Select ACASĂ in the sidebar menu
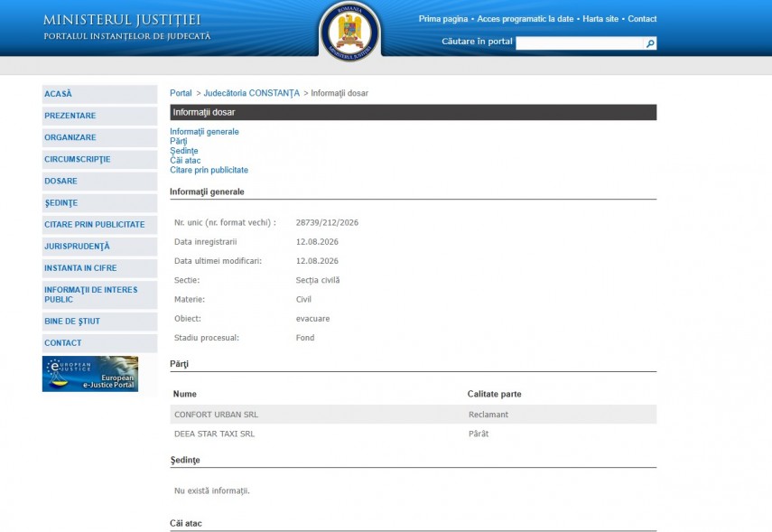 (99, 94)
